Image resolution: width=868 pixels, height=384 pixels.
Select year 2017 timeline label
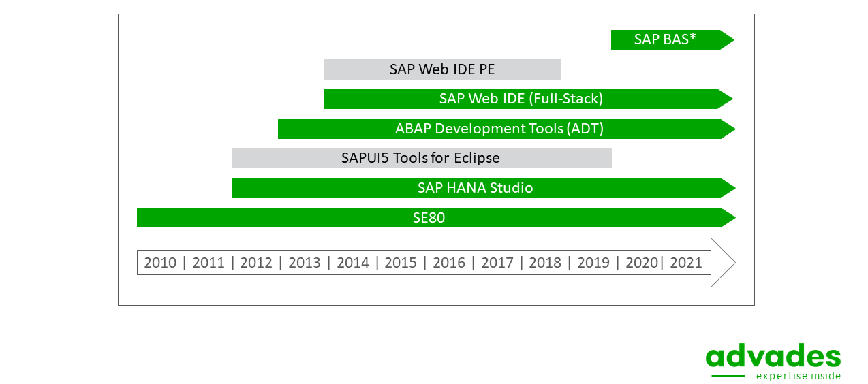[497, 263]
